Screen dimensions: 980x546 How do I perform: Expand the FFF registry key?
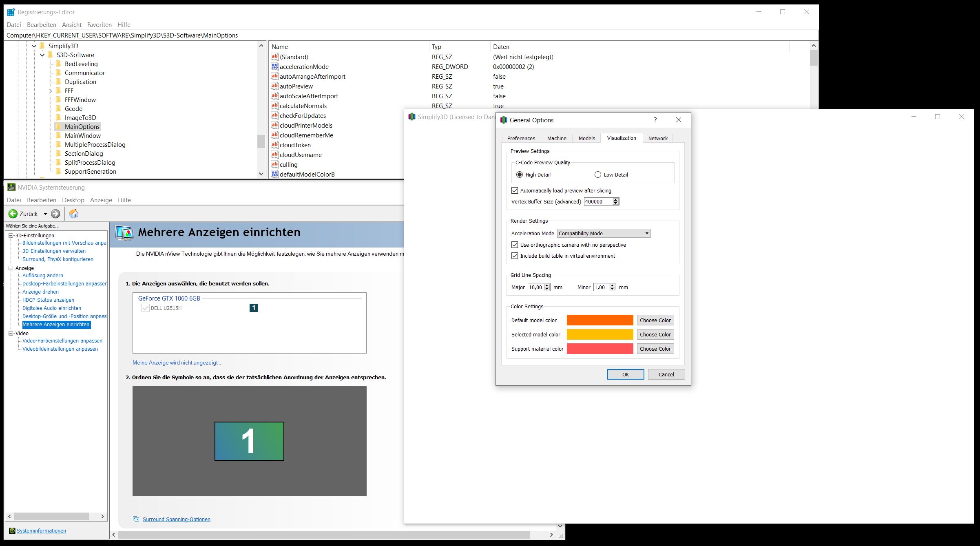(51, 91)
